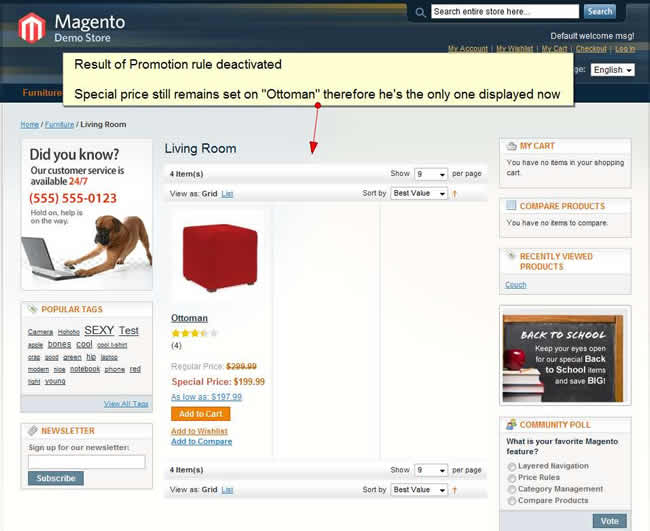Select Category Management poll option
This screenshot has height=531, width=650.
512,490
